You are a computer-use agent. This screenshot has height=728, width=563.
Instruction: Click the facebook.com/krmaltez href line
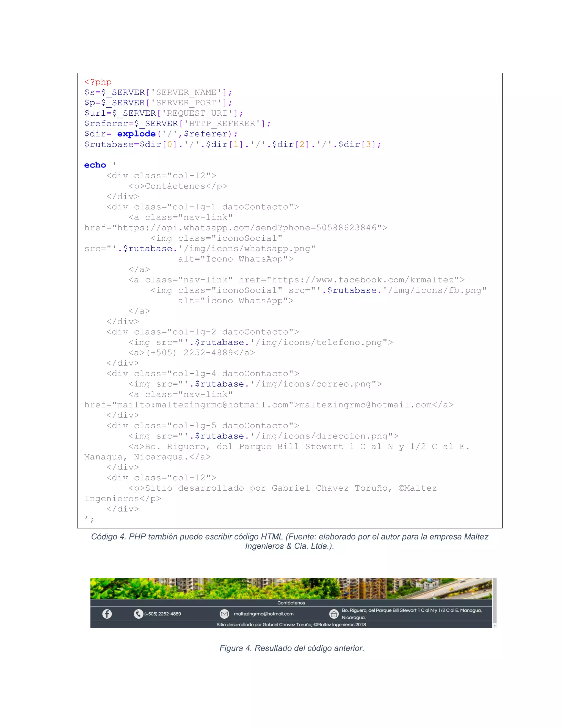point(297,280)
